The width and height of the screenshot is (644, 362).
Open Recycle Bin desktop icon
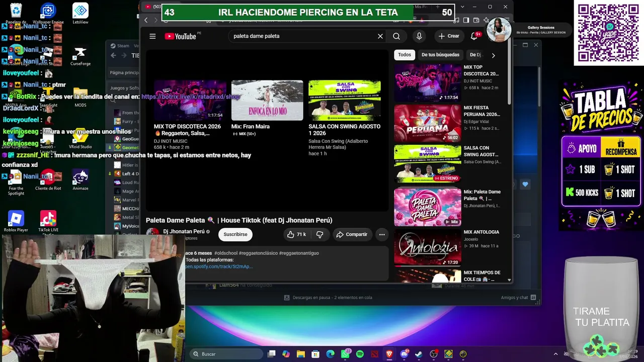(16, 14)
